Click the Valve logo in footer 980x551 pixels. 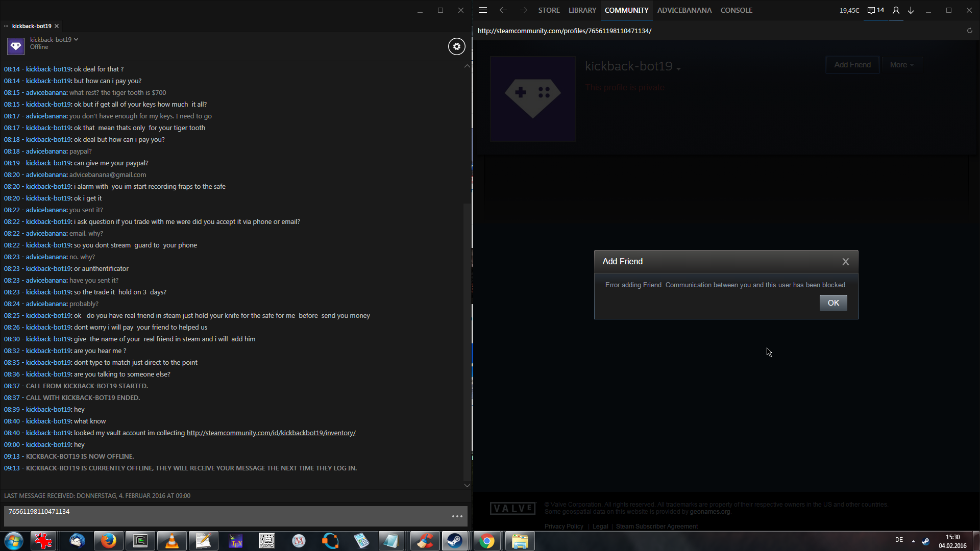pyautogui.click(x=513, y=509)
